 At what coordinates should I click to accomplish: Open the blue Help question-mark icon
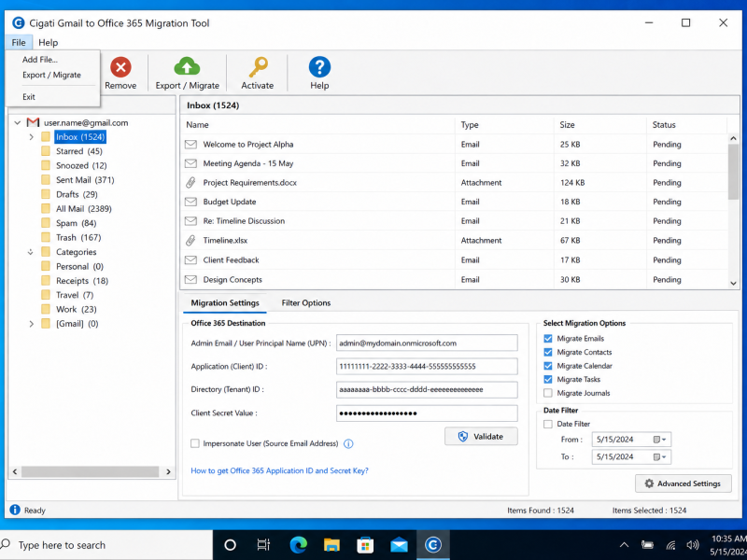319,66
